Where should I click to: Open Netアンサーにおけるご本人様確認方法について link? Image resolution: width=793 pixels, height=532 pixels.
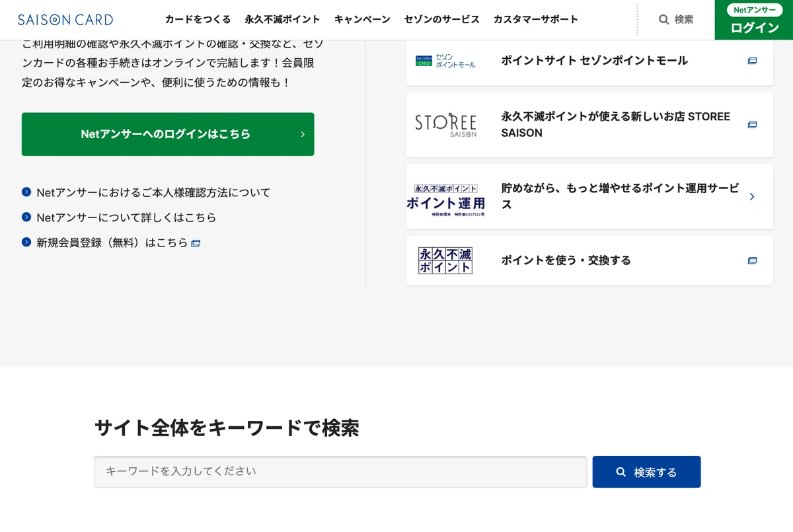tap(153, 192)
